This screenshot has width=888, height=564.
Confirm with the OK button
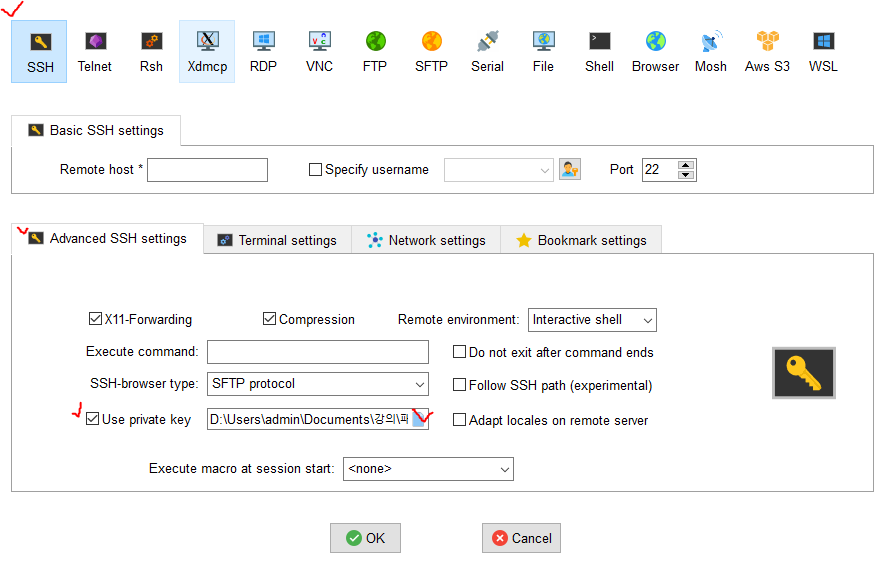(x=365, y=538)
